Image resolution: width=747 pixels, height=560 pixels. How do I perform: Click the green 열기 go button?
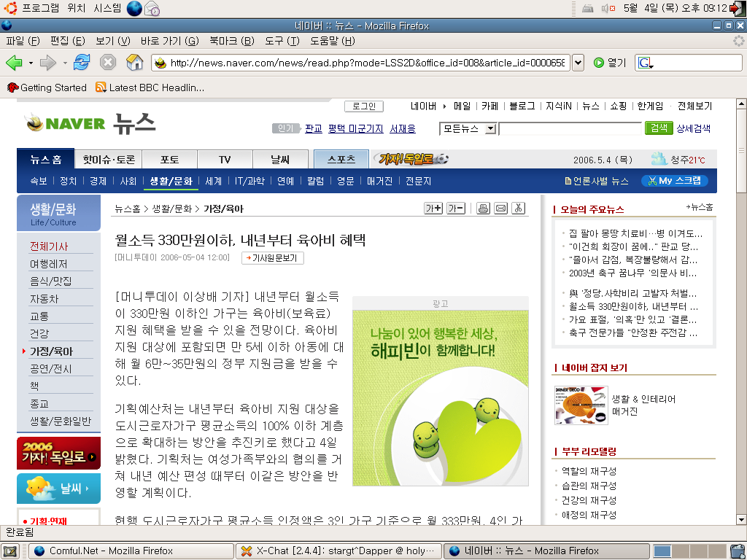610,63
